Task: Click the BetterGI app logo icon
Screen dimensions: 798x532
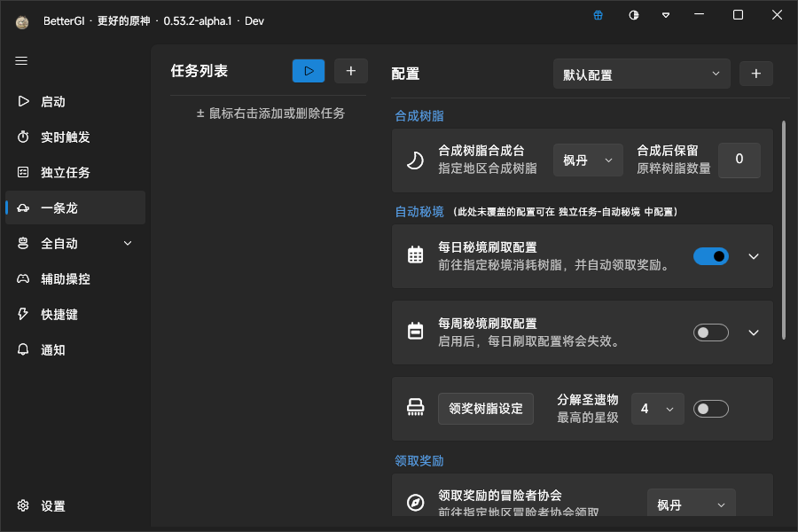Action: [22, 21]
